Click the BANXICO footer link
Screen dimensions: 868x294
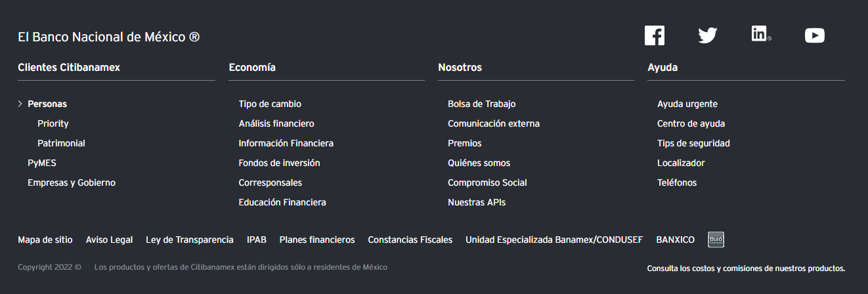tap(675, 240)
